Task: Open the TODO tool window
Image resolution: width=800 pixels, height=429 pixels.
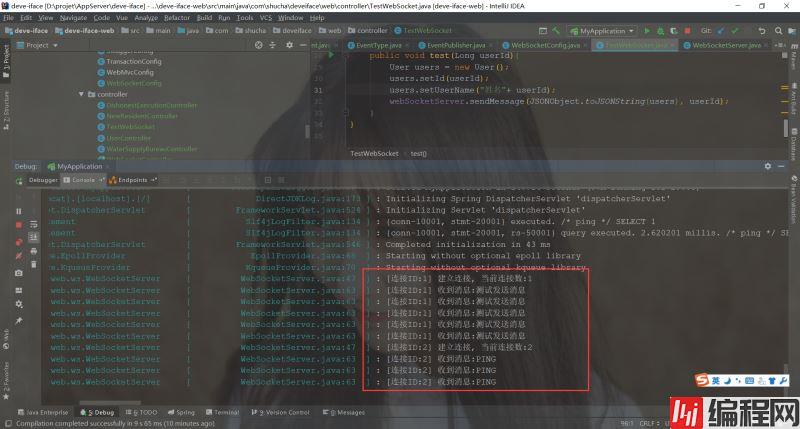Action: coord(143,412)
